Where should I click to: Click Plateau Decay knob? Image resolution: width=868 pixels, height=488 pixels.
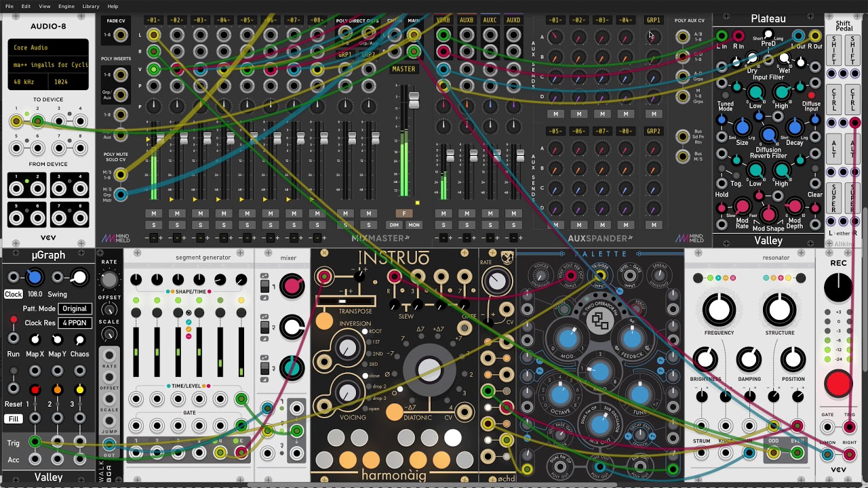(795, 127)
